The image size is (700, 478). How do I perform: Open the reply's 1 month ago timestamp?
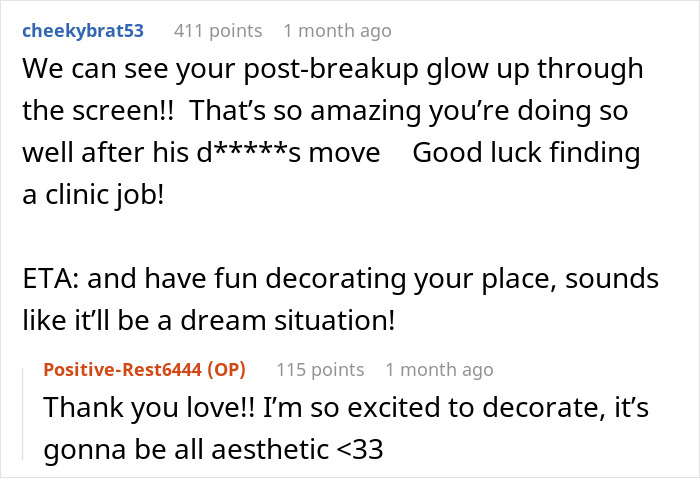click(440, 370)
